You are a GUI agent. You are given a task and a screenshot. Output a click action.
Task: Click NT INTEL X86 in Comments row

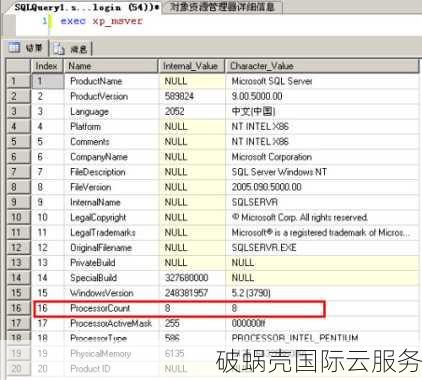click(322, 142)
